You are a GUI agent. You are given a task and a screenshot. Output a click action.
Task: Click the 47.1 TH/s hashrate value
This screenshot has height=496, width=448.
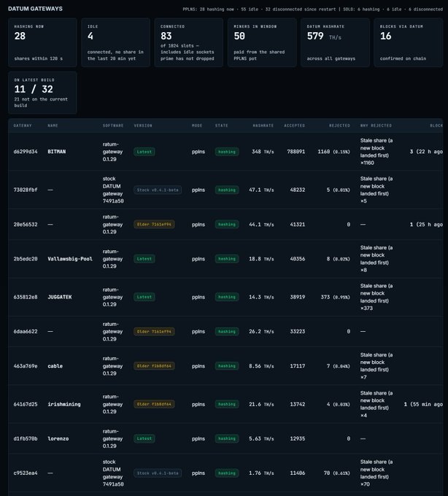tap(261, 190)
